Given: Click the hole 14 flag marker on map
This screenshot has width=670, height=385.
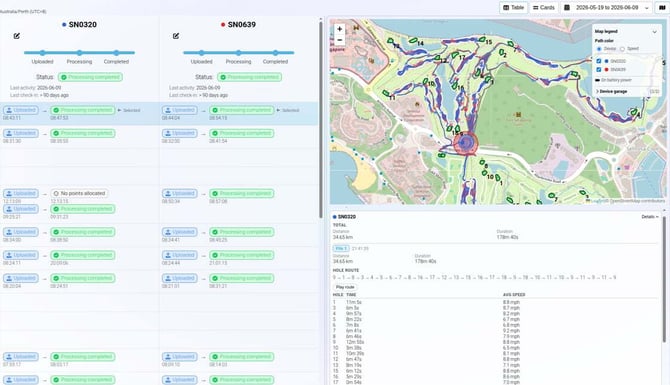Looking at the screenshot, I should 413,41.
